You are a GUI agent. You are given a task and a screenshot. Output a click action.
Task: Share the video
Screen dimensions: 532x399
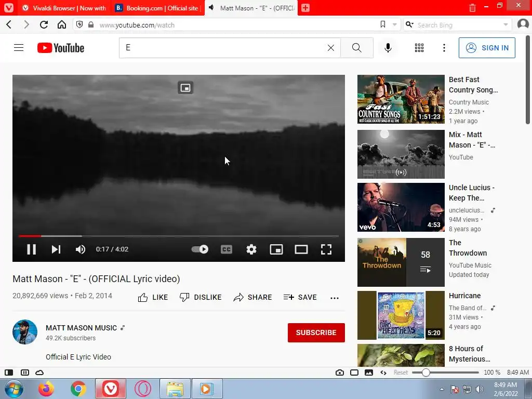coord(253,298)
